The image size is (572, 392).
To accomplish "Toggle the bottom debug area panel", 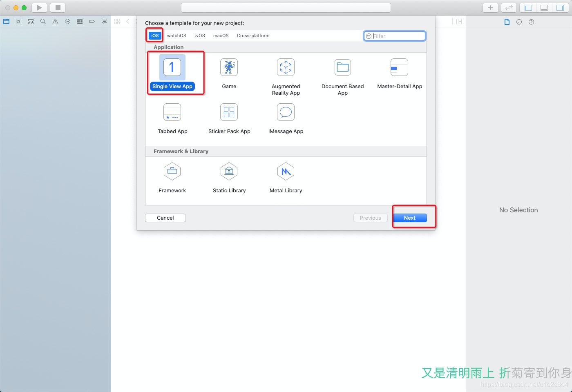I will coord(544,8).
